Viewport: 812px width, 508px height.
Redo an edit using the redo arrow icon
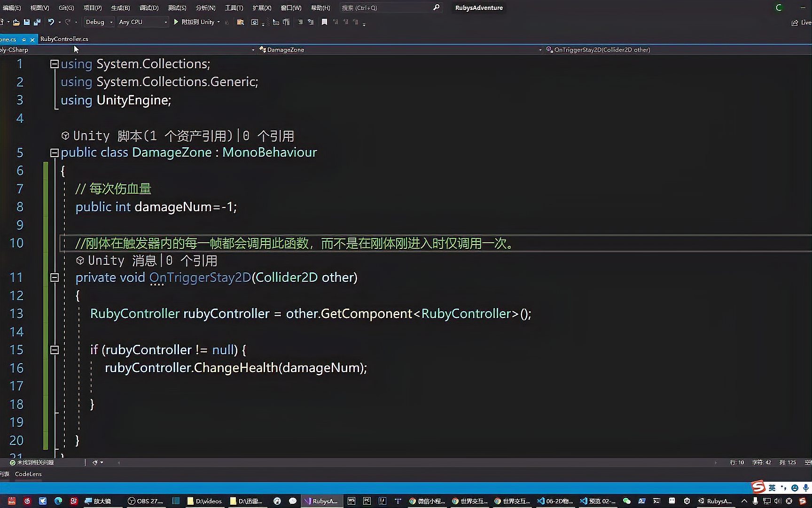click(67, 22)
